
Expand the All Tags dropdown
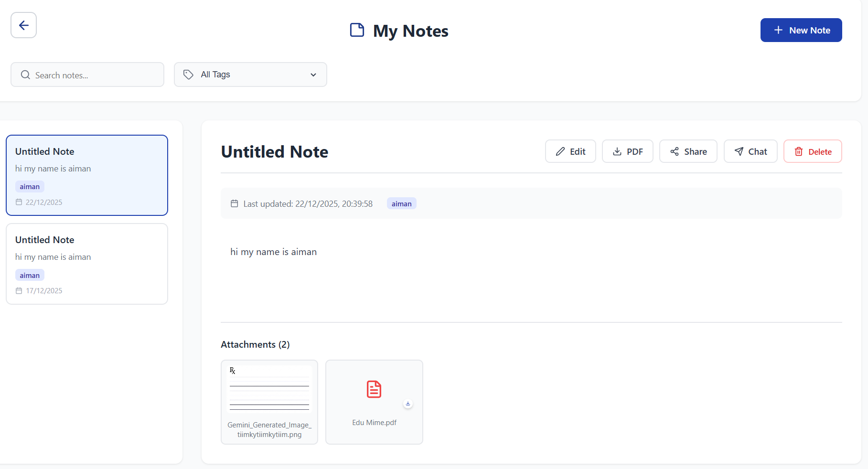[x=250, y=75]
